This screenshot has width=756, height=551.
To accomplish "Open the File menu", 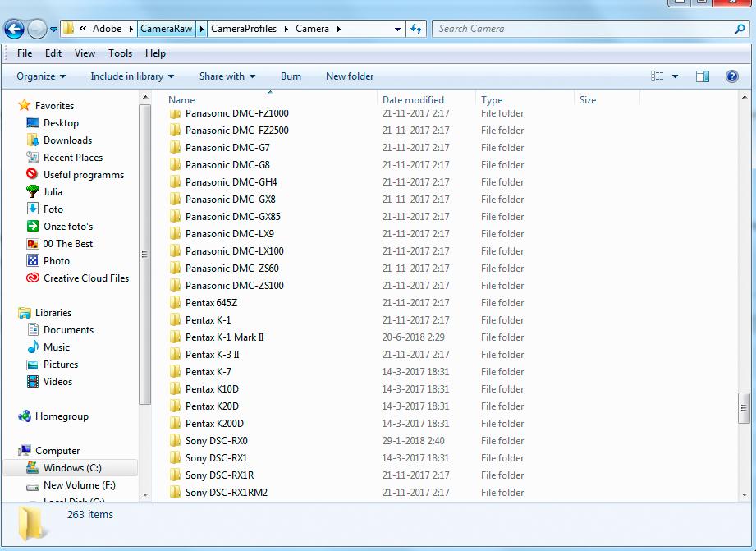I will (25, 53).
